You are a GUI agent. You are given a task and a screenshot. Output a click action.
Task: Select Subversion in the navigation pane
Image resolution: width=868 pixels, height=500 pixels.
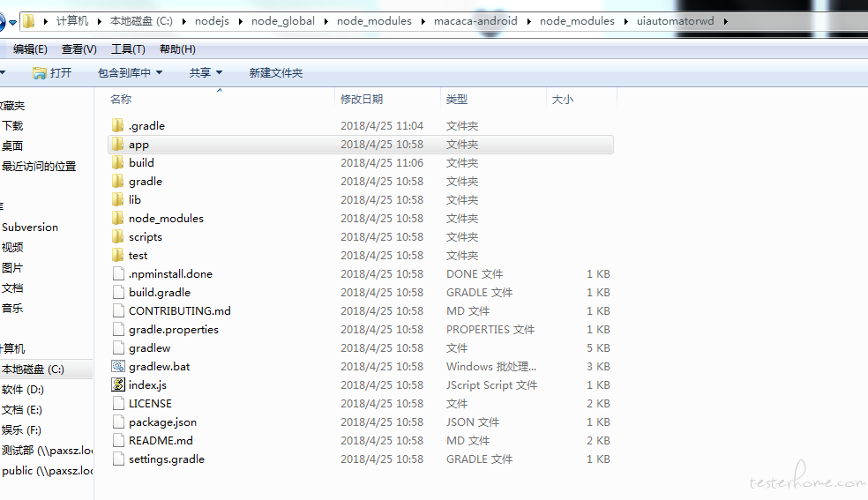coord(30,228)
